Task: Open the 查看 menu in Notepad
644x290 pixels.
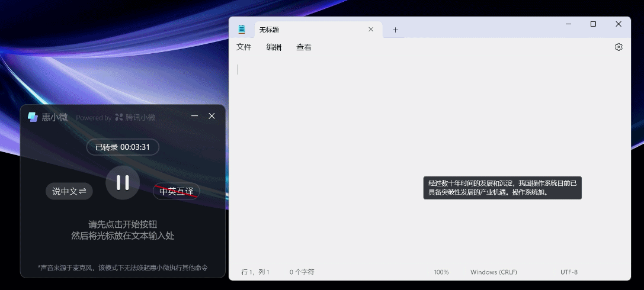Action: pyautogui.click(x=304, y=47)
